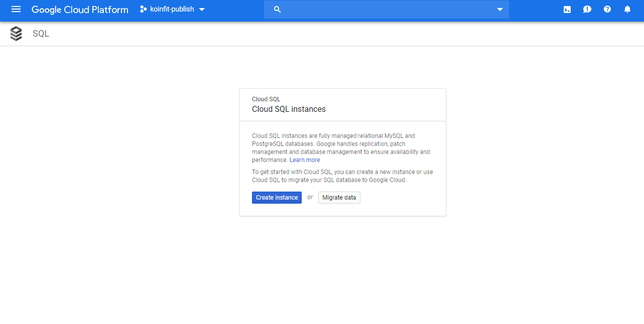
Task: Activate Cloud Shell icon
Action: [x=567, y=10]
